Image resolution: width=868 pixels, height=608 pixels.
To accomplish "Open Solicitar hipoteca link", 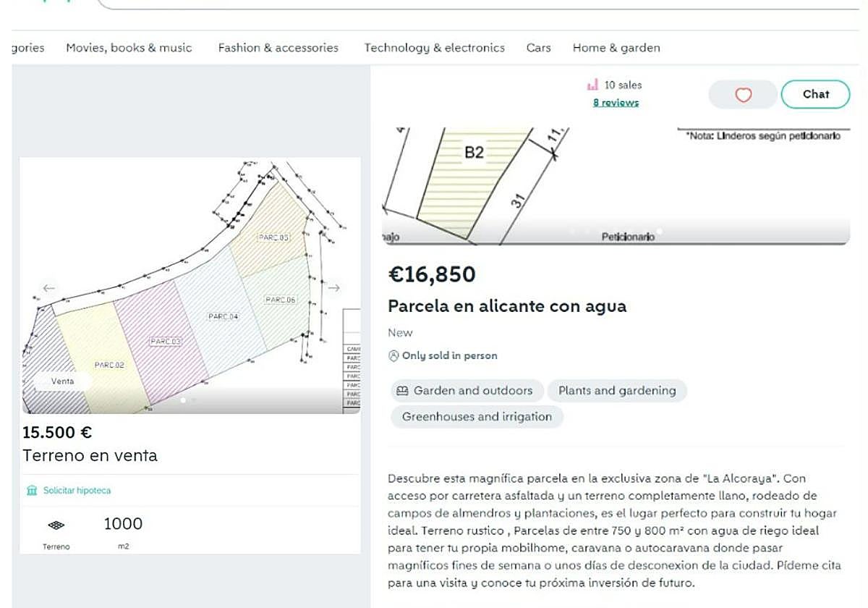I will pos(77,491).
